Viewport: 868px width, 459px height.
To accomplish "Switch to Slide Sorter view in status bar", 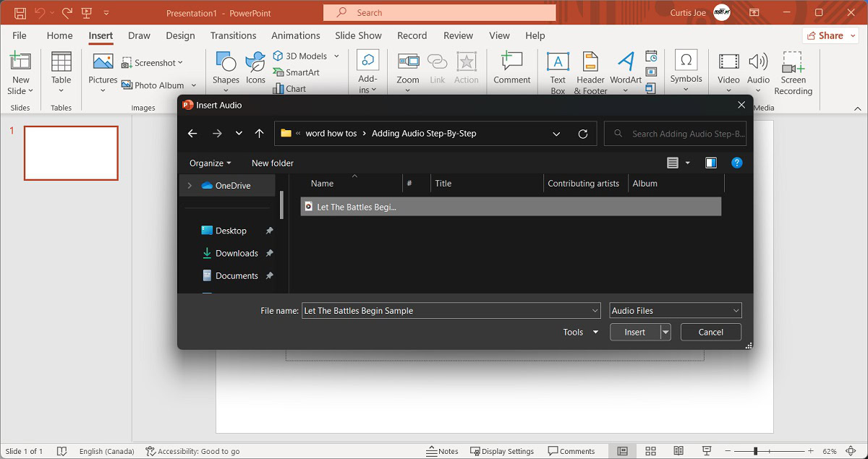I will [x=650, y=451].
